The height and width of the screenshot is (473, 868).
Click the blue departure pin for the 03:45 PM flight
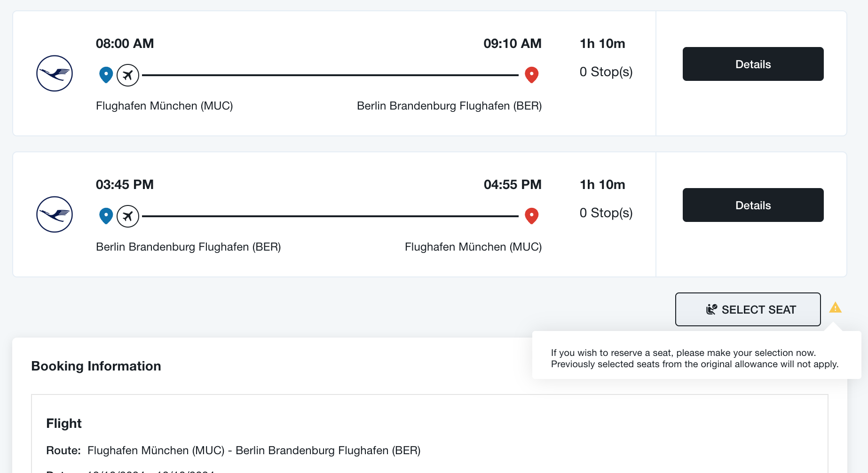(106, 216)
